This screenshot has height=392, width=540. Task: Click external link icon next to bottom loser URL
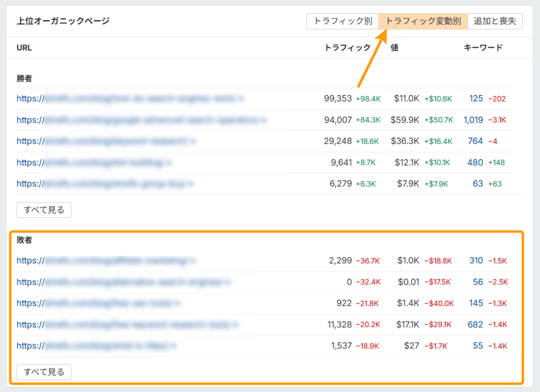(174, 346)
